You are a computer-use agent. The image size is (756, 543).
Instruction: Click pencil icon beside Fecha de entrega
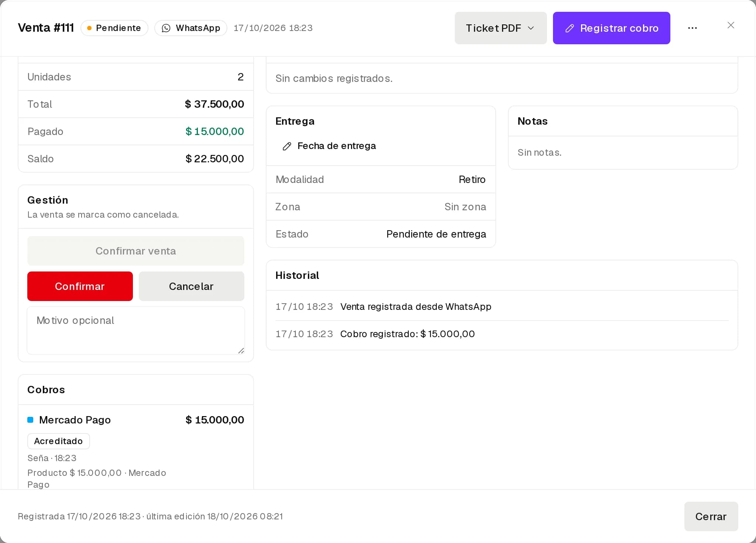tap(287, 146)
